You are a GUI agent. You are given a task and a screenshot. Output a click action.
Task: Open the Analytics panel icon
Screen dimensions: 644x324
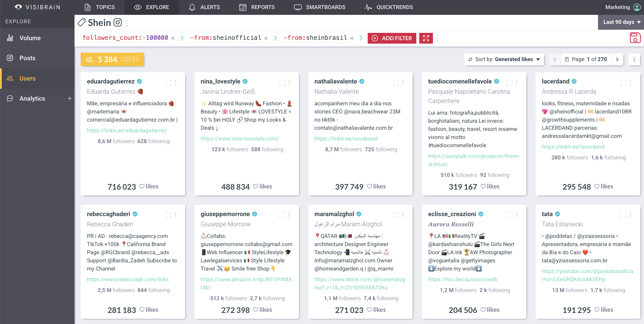[x=10, y=98]
